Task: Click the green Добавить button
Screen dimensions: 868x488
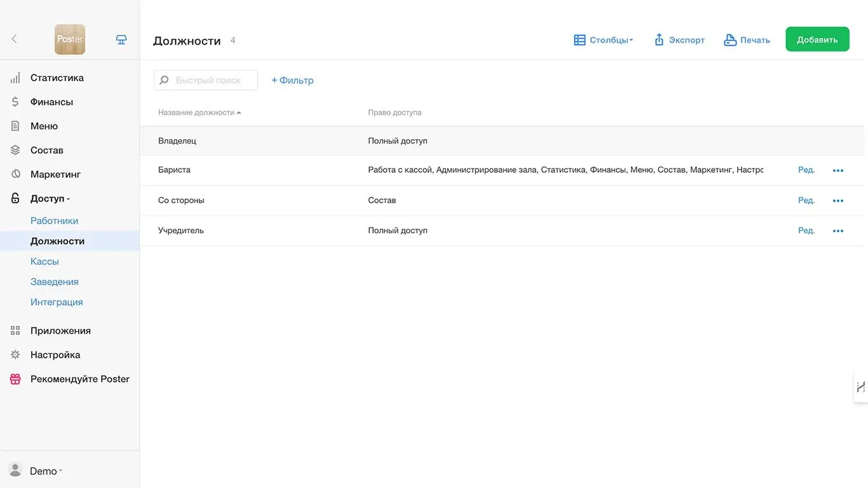Action: point(817,39)
